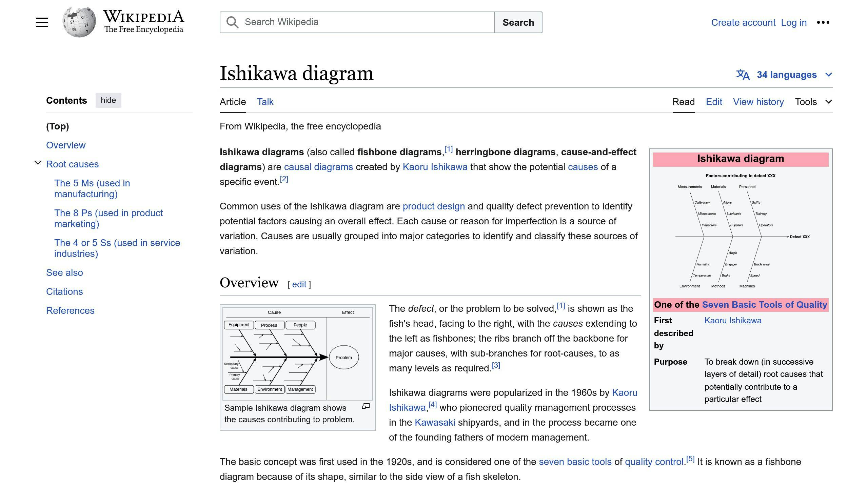Select the Read tab
Screen dimensions: 868x488
[684, 102]
